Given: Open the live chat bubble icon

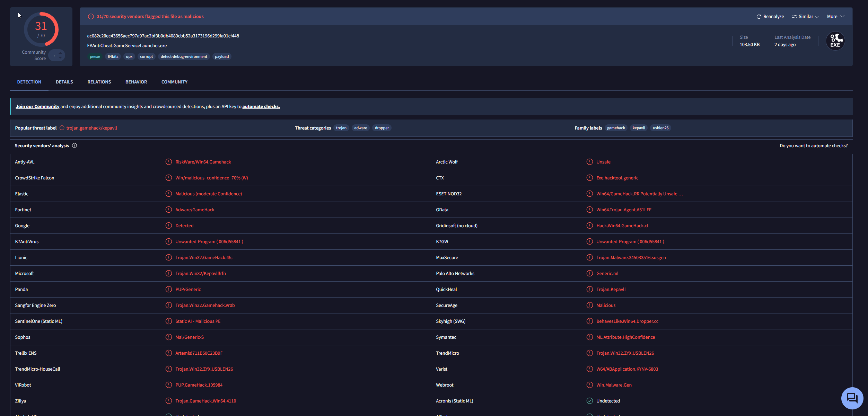Looking at the screenshot, I should click(852, 398).
